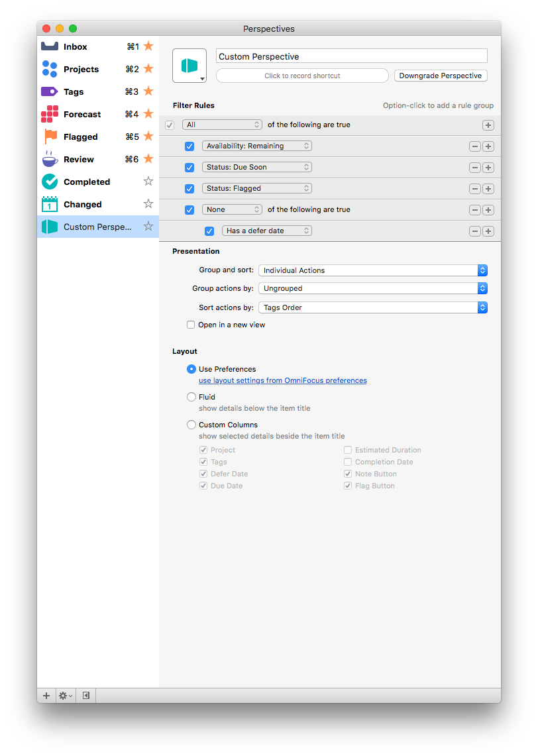Select the Changed perspective in sidebar
The image size is (538, 756).
(x=83, y=204)
